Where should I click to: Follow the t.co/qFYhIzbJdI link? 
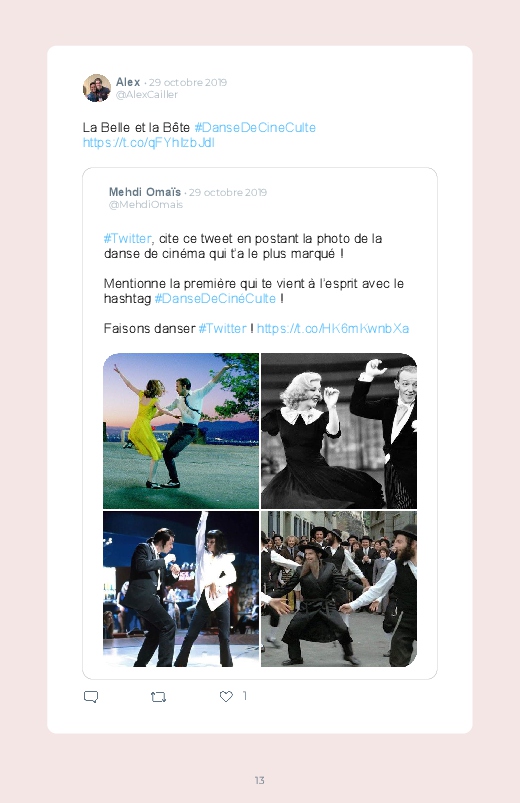(149, 142)
